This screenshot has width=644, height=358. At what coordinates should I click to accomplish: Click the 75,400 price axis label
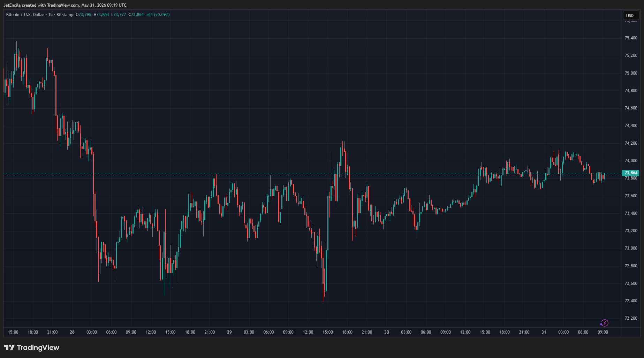(631, 38)
